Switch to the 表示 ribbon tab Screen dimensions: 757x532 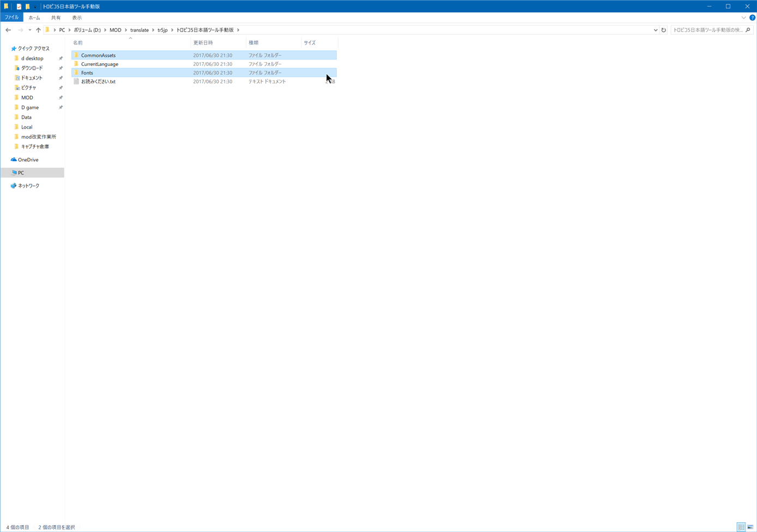pos(77,17)
